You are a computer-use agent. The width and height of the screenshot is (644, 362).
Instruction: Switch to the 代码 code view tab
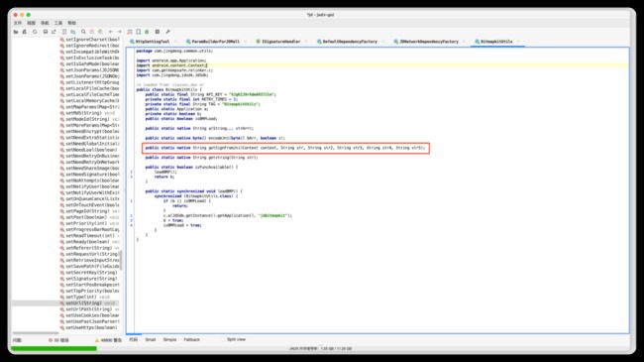[134, 340]
